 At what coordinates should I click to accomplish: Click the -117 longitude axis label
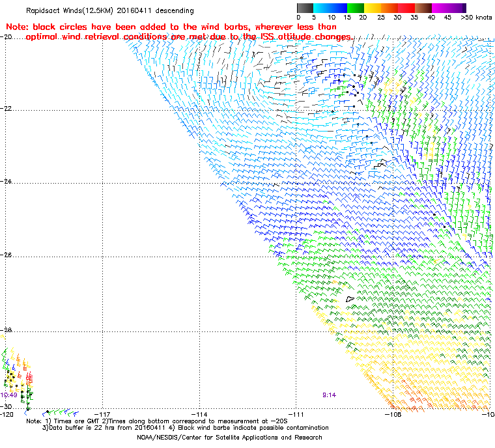pyautogui.click(x=103, y=415)
